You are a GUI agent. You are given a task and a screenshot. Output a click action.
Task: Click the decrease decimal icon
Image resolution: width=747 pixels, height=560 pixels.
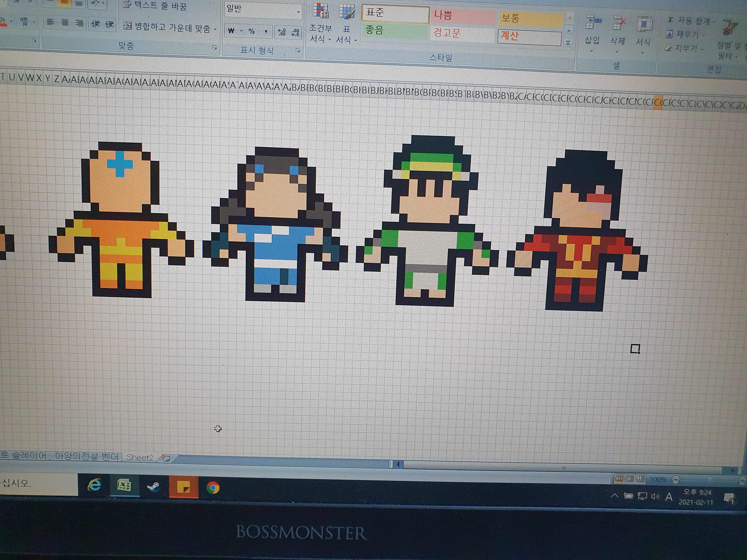[x=295, y=33]
